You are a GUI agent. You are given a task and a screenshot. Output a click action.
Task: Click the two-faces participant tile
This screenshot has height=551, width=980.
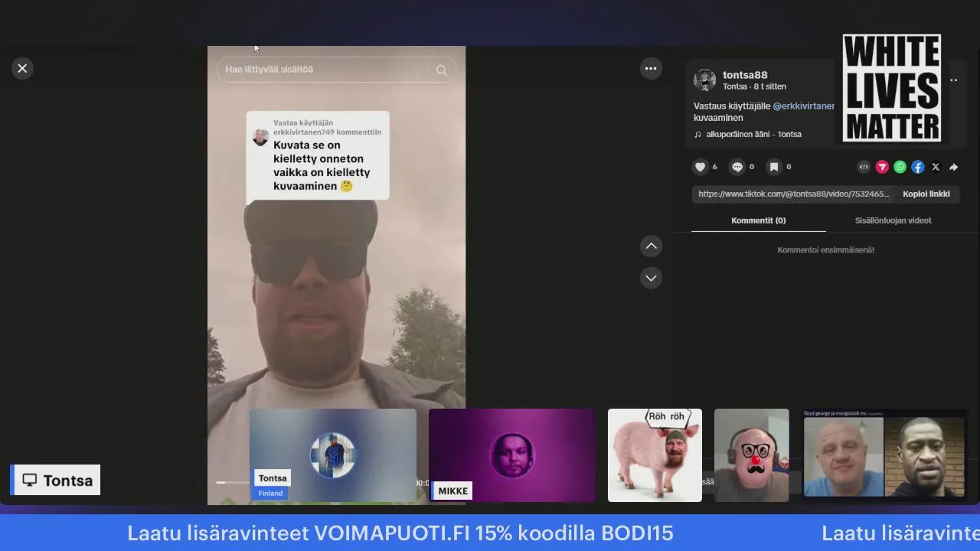pos(884,454)
